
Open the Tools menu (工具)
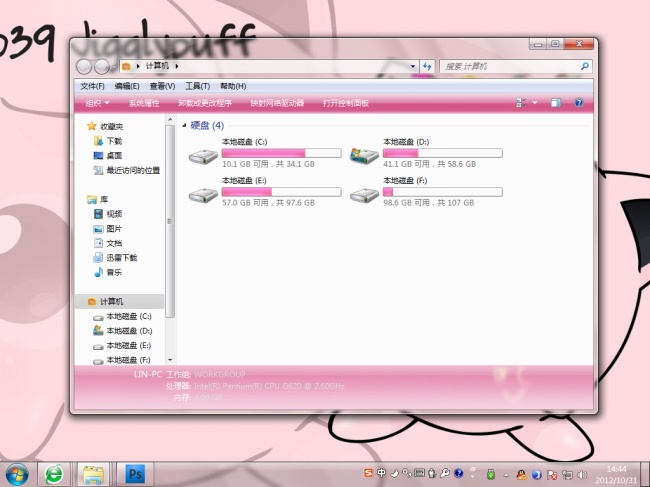pyautogui.click(x=197, y=86)
